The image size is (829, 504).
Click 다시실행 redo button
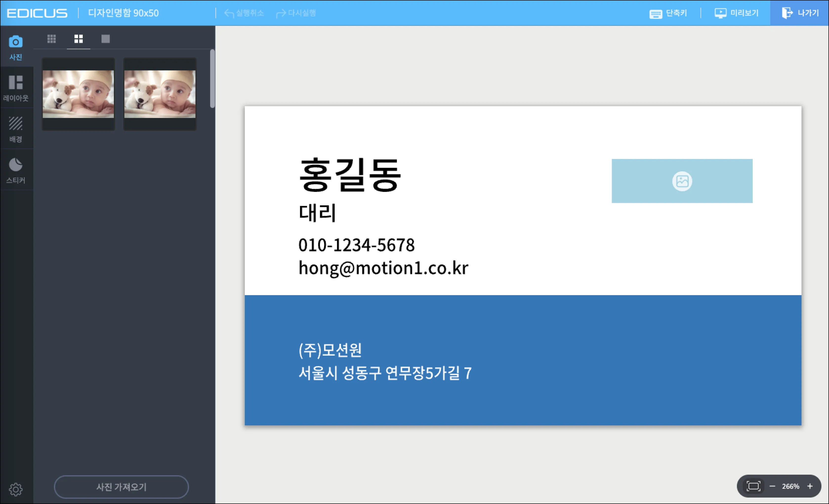coord(296,13)
